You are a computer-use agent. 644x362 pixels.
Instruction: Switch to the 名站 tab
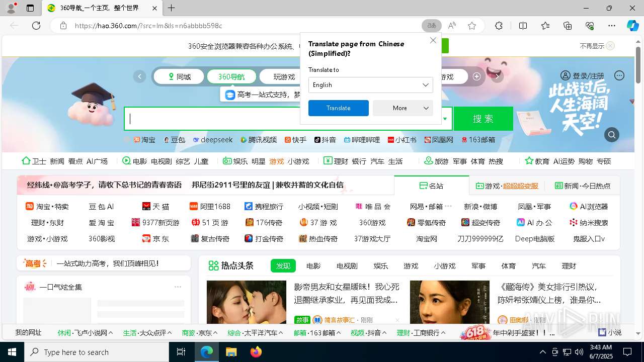[x=431, y=186]
